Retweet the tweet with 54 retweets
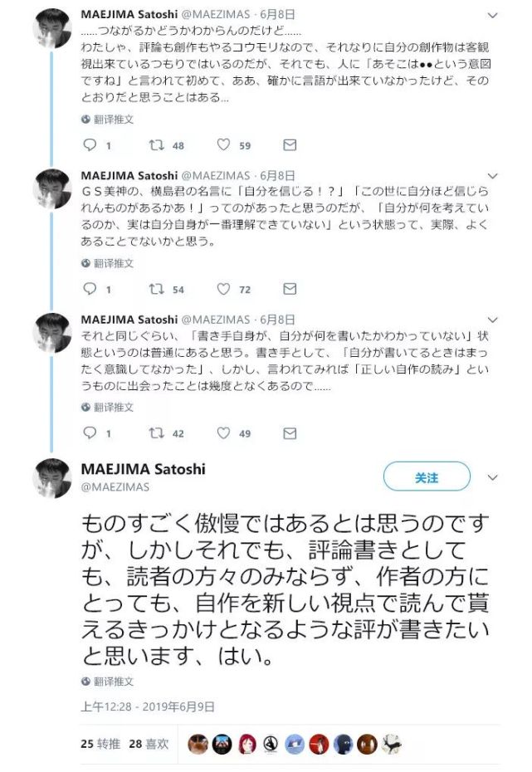Image resolution: width=532 pixels, height=772 pixels. click(x=157, y=289)
